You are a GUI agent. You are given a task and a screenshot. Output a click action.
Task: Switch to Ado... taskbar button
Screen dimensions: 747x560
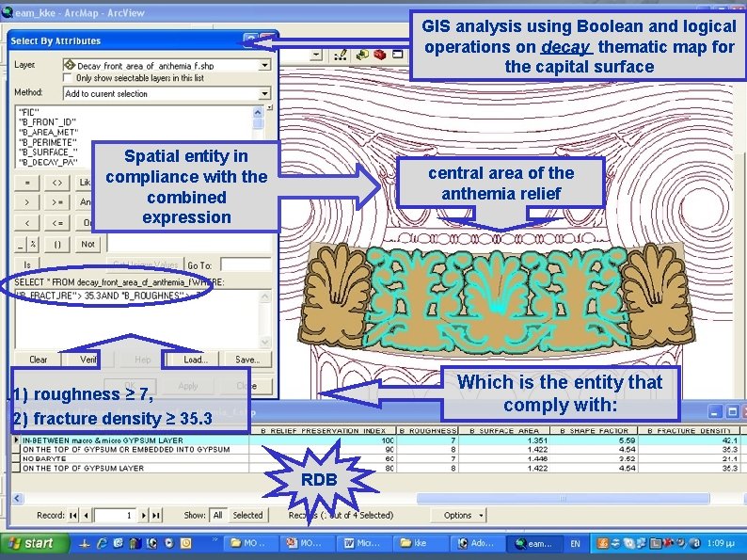(x=478, y=543)
